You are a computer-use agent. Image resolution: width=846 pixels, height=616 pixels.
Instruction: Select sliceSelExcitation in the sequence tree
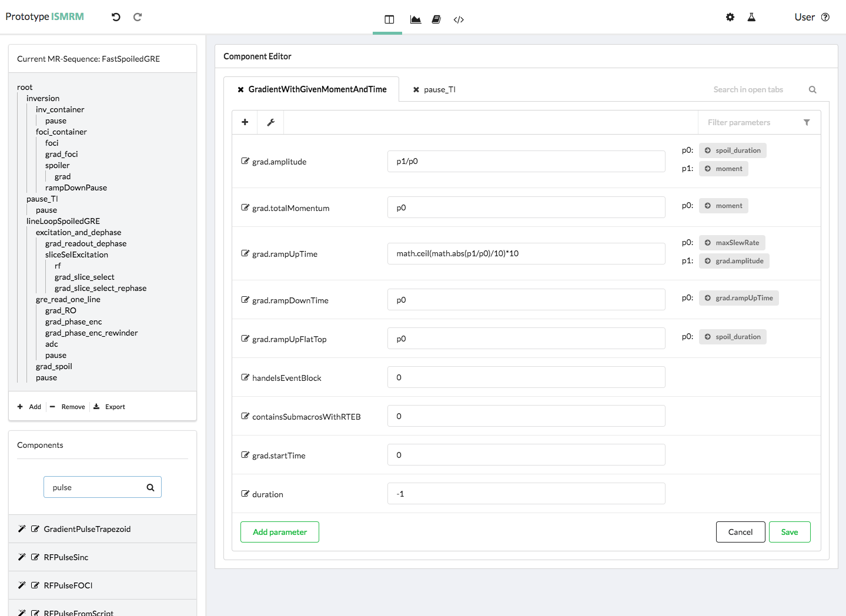tap(76, 255)
